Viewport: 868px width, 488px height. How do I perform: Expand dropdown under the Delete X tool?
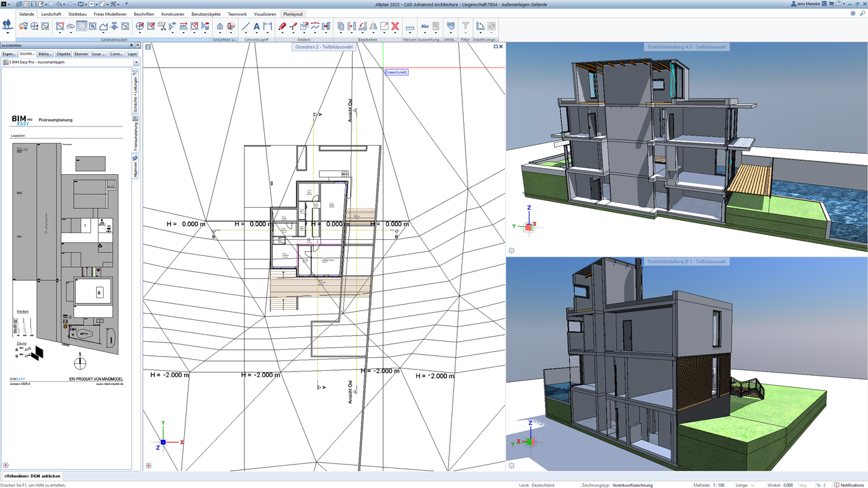[x=395, y=33]
